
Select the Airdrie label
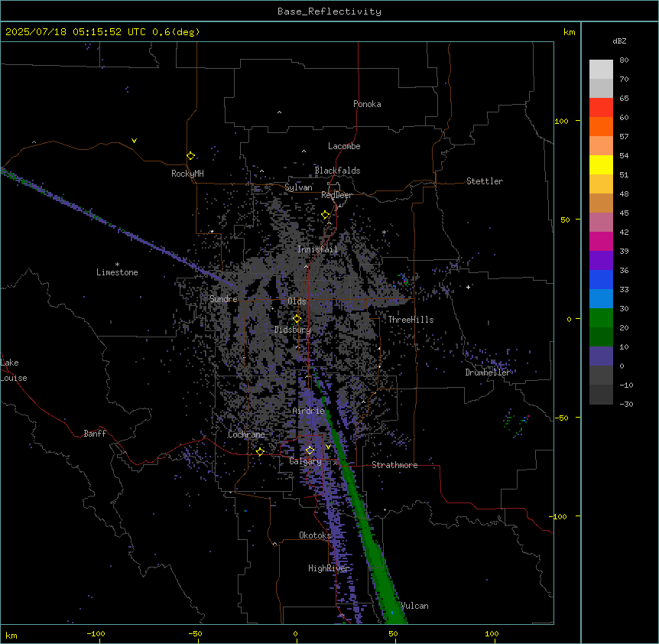click(309, 411)
